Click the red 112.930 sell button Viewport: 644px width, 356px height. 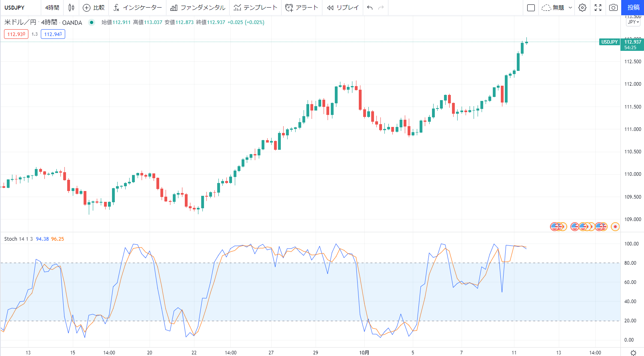coord(16,34)
